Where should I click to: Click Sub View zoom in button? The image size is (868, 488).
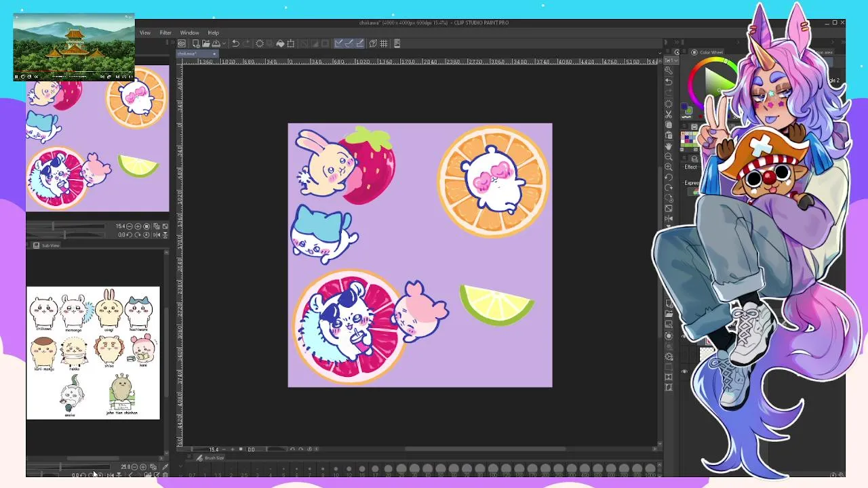point(143,467)
